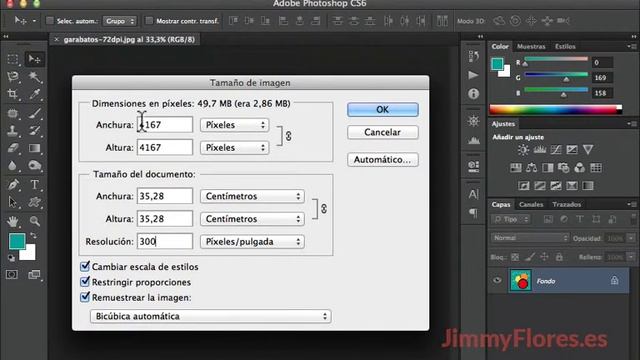Enable Mostrar contr. transf. checkbox
Screen dimensions: 640x360
click(x=149, y=20)
